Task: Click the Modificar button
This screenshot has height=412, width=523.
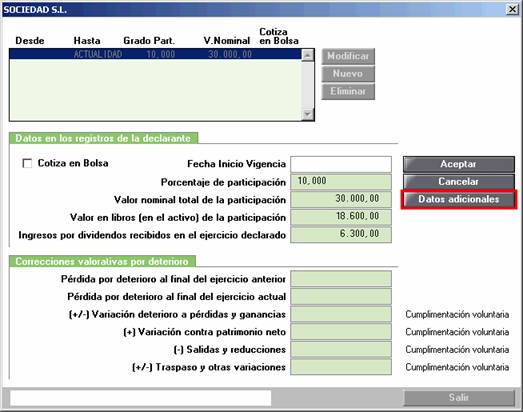Action: 348,56
